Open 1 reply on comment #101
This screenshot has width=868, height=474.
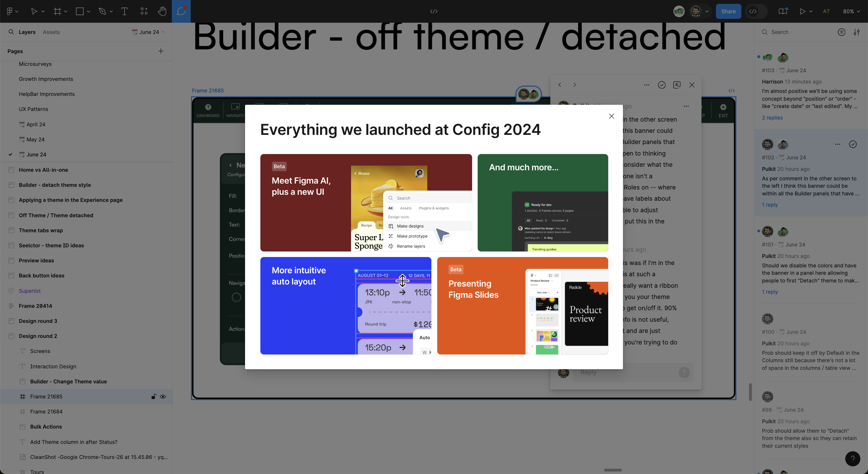click(x=770, y=292)
